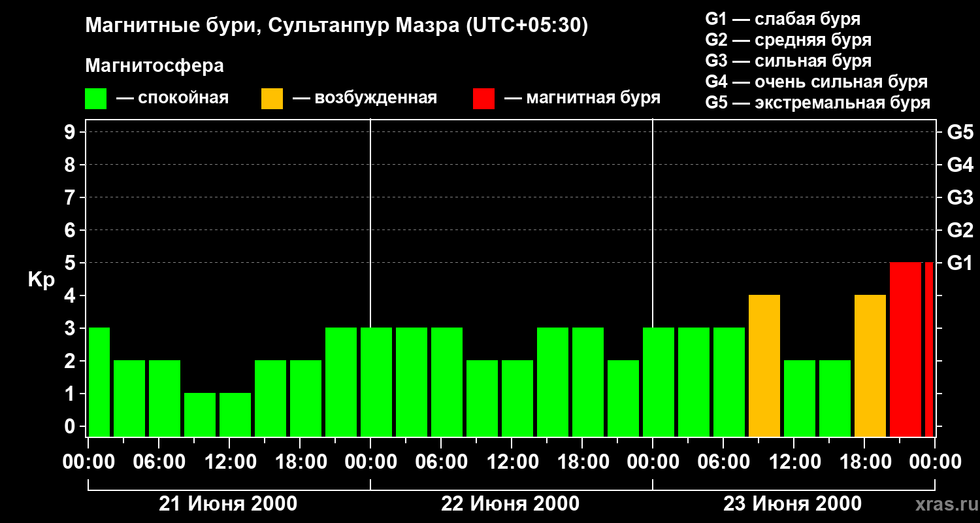Click the right-axis 'G1' level label
980x523 pixels.
[x=960, y=263]
